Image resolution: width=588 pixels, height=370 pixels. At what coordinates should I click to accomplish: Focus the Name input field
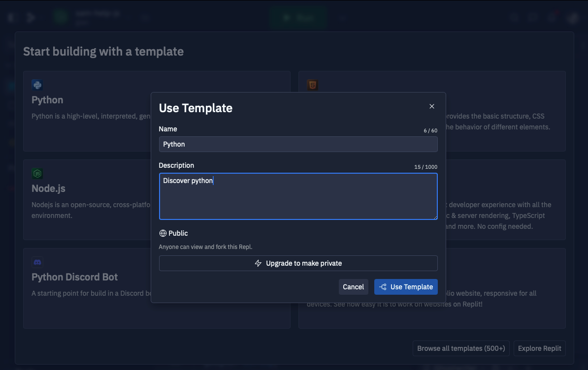(298, 144)
